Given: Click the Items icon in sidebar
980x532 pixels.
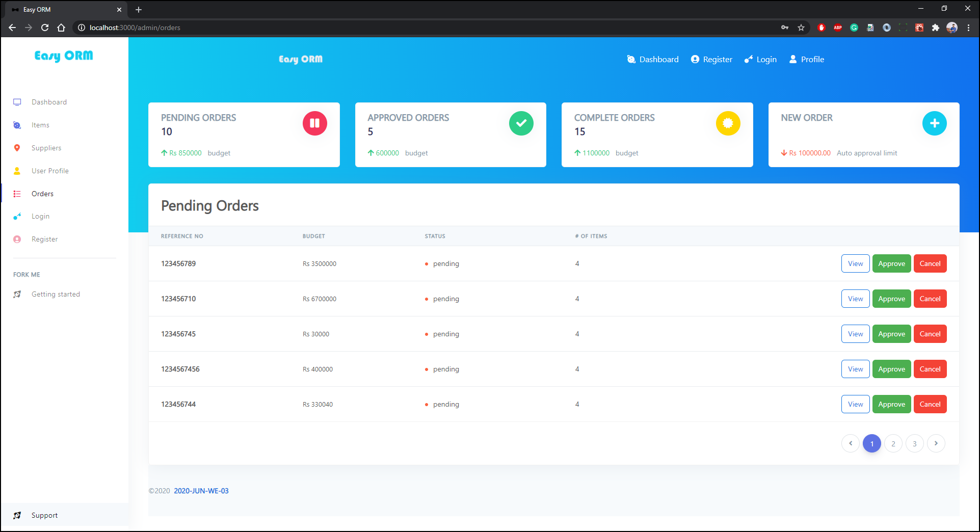Looking at the screenshot, I should point(17,125).
